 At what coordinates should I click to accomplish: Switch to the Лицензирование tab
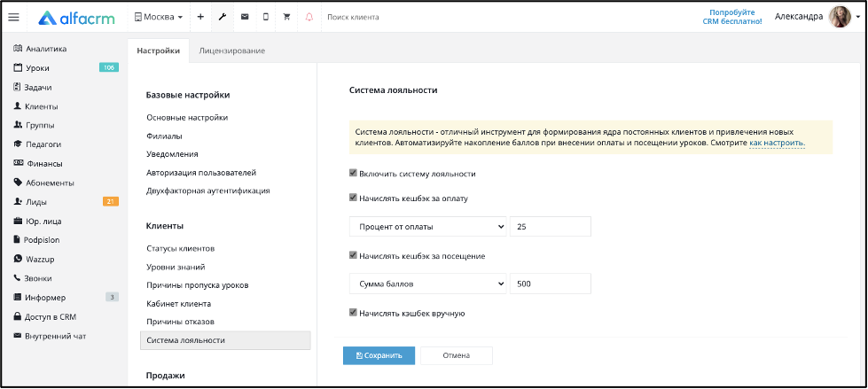coord(231,51)
